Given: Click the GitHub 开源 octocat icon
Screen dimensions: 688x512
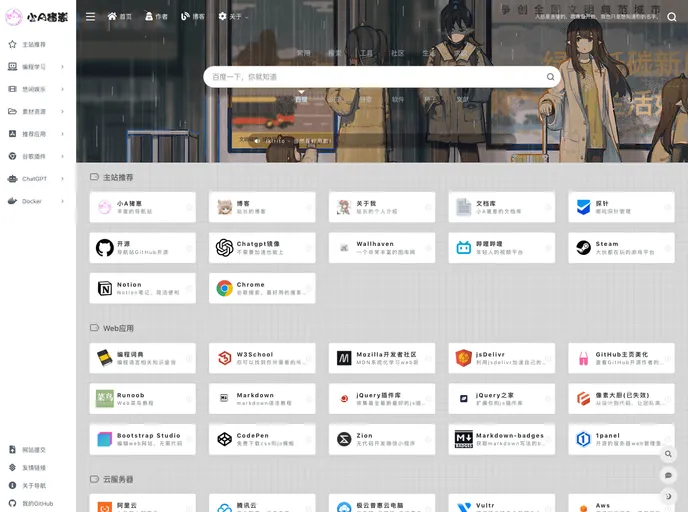Looking at the screenshot, I should point(104,248).
